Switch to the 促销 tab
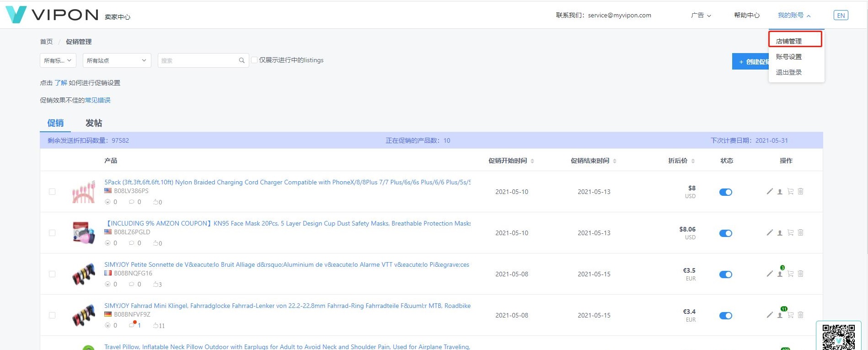 tap(55, 123)
